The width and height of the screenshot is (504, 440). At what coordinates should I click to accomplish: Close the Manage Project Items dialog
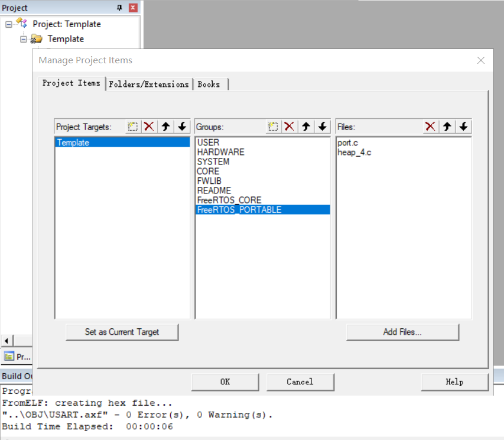click(x=481, y=60)
